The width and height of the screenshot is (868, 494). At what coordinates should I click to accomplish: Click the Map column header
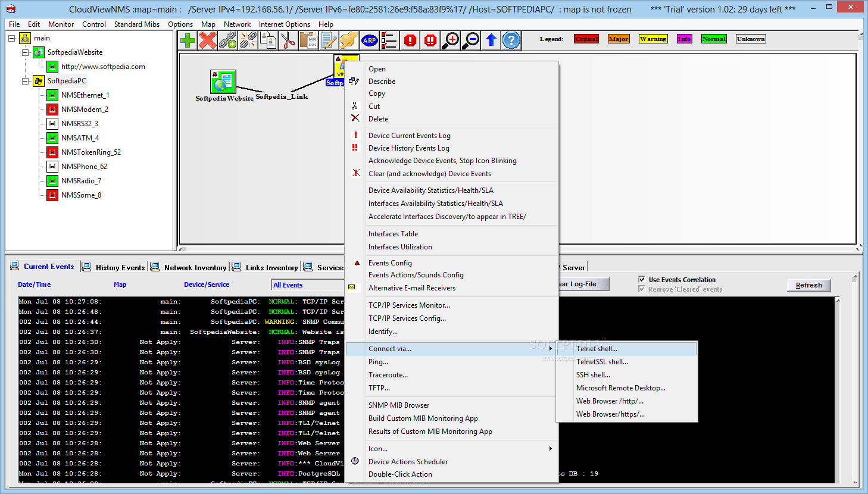coord(120,284)
